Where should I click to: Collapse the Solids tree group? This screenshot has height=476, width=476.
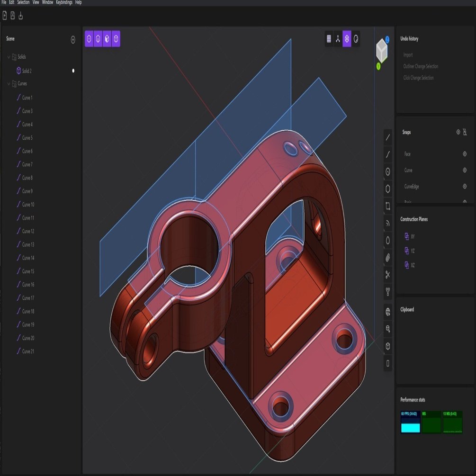[x=9, y=57]
